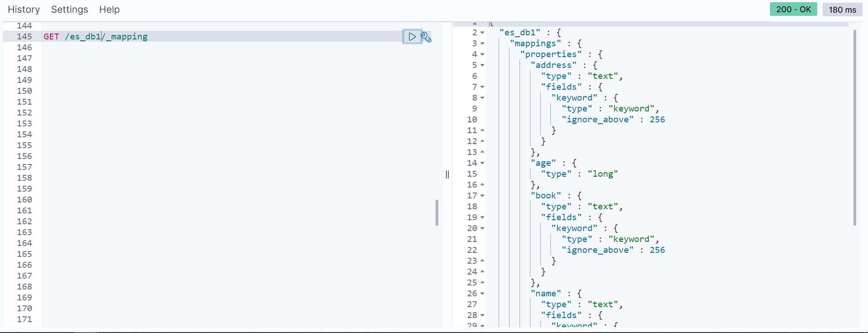Click the _mapping part of the request path
868x333 pixels.
[x=127, y=37]
